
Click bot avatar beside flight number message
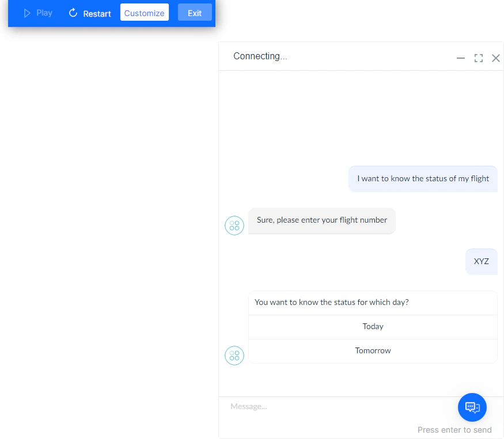(234, 226)
